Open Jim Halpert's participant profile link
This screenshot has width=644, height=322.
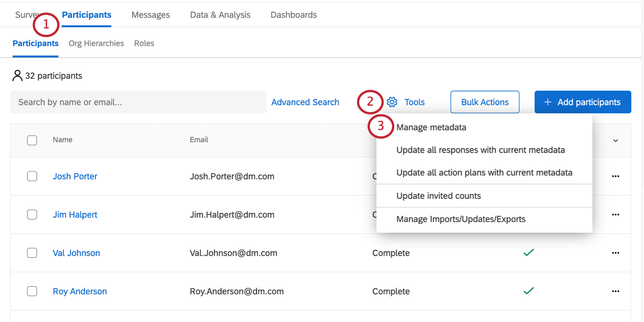pos(75,214)
